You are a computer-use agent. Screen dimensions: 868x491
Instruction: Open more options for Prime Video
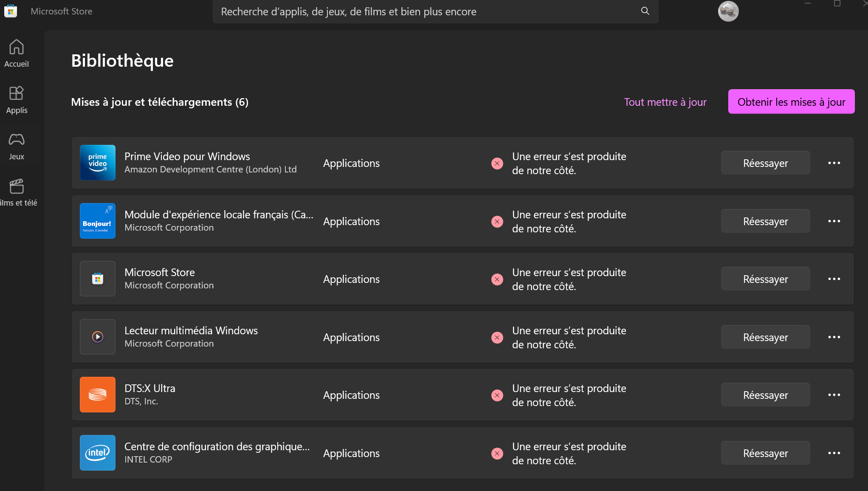pos(834,163)
